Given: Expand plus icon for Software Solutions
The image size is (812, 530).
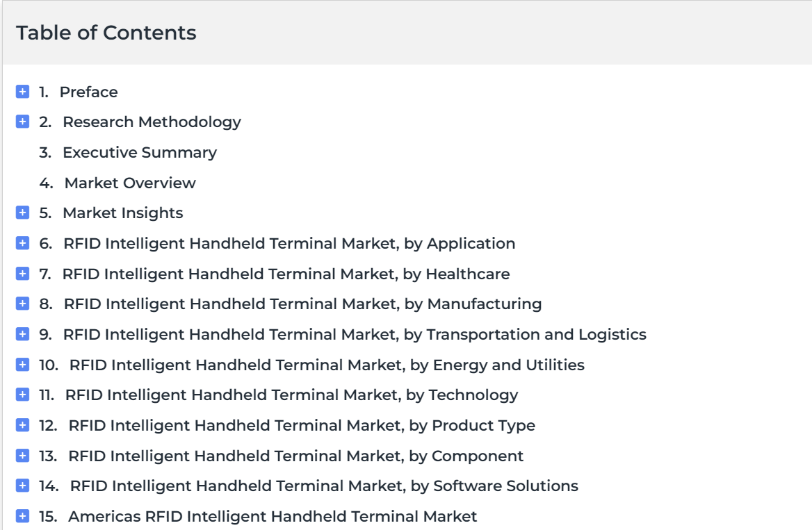Looking at the screenshot, I should [22, 486].
